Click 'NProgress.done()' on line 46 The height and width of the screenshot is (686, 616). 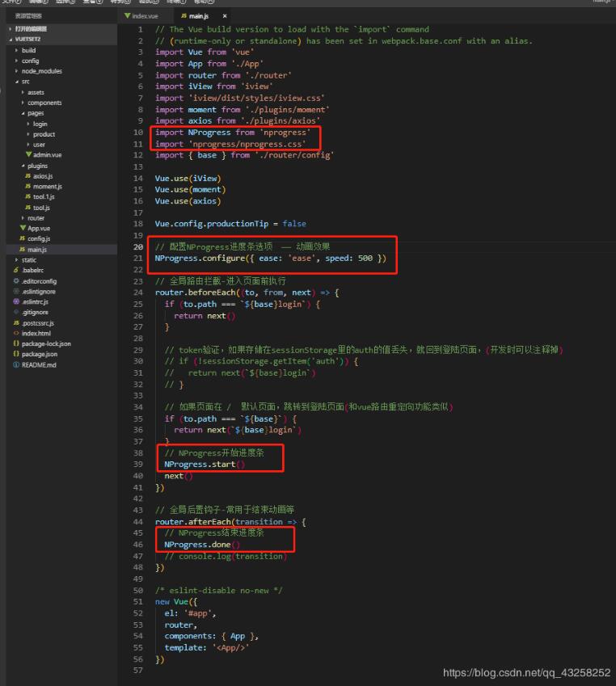point(202,545)
